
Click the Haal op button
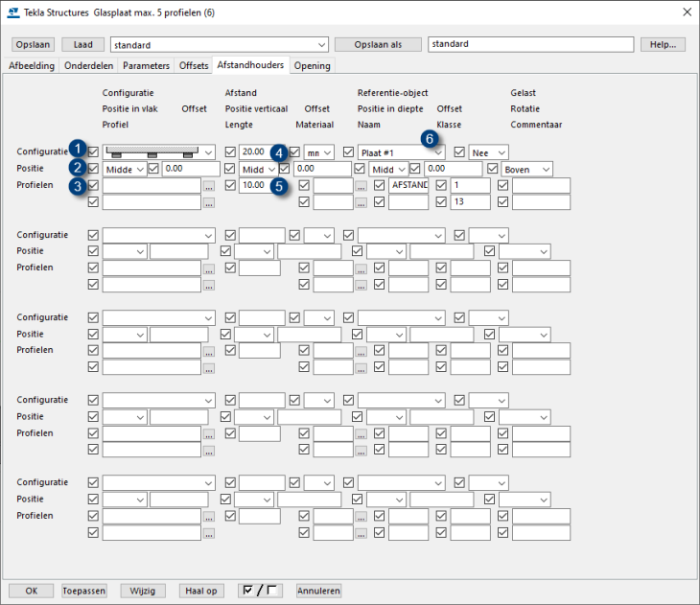pos(200,591)
